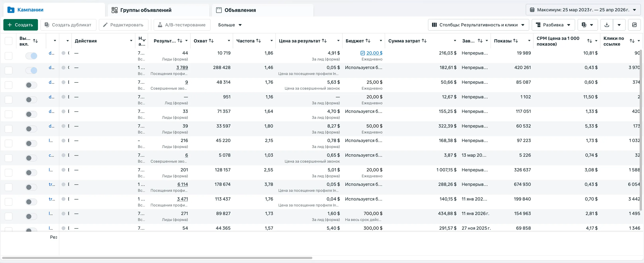Enable campaign with 48 314 reach
This screenshot has width=644, height=263.
31,85
